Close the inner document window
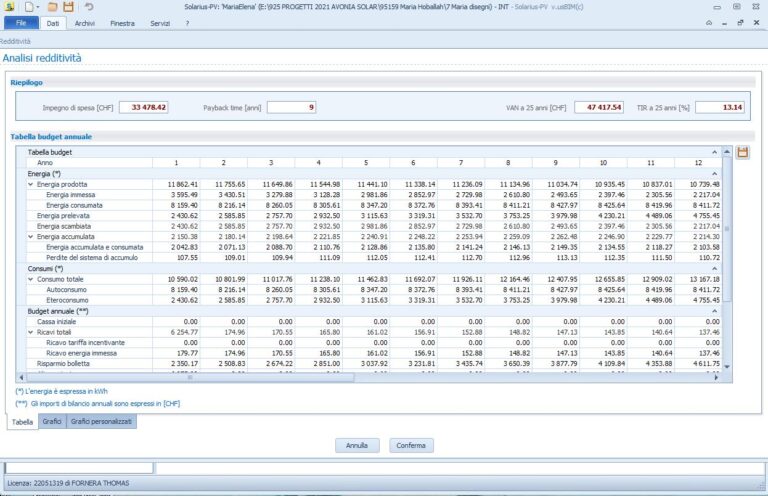Viewport: 768px width, 496px height. pos(756,23)
